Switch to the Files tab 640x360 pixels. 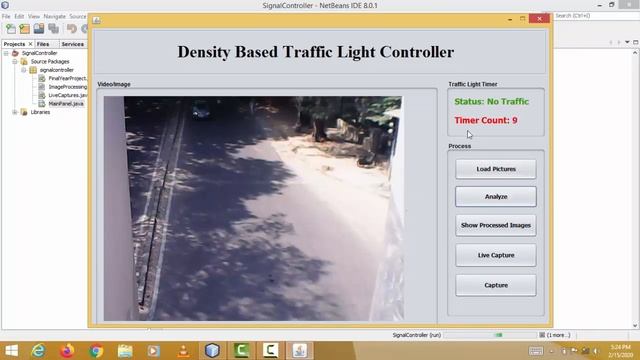point(43,44)
